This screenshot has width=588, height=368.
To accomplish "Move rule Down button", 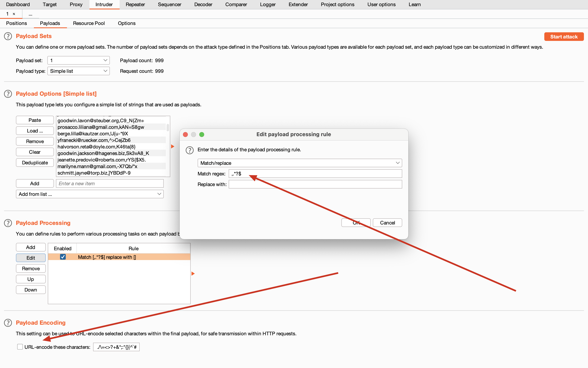I will click(31, 290).
